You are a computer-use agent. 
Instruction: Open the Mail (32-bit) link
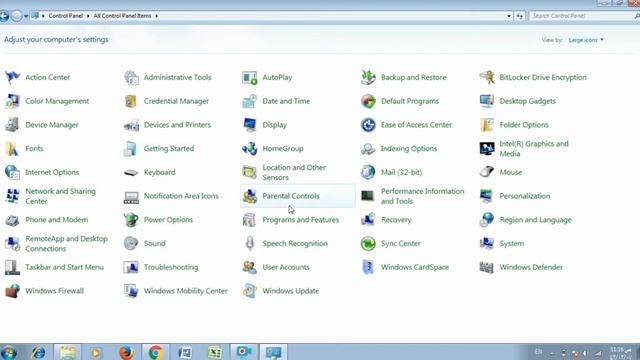[401, 172]
